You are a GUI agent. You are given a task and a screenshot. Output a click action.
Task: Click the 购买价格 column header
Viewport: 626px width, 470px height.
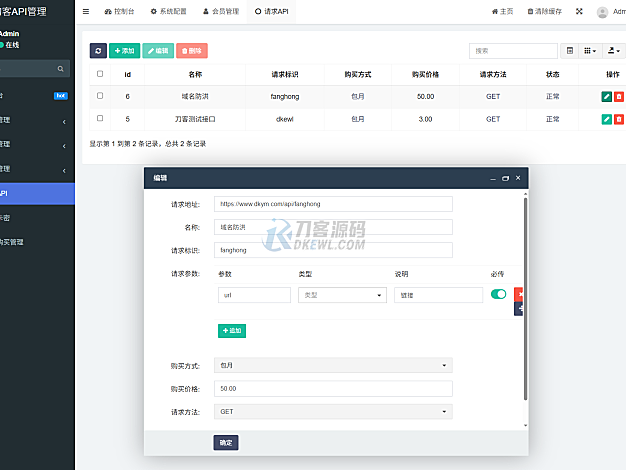(x=425, y=74)
